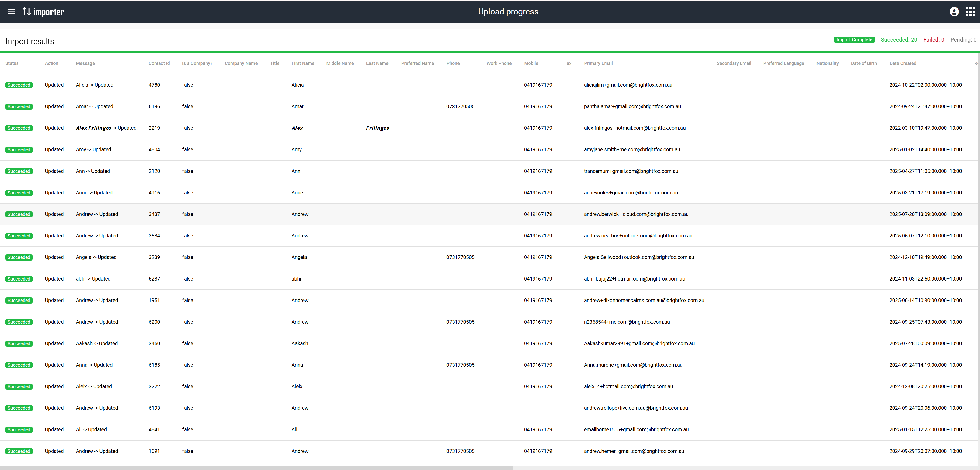Click the first name Aleix cell

[297, 386]
